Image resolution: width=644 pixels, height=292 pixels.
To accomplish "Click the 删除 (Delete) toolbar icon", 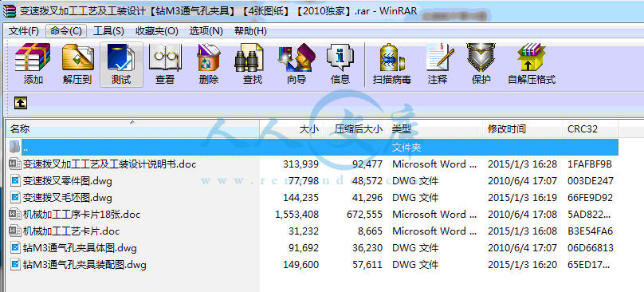I will (x=209, y=58).
